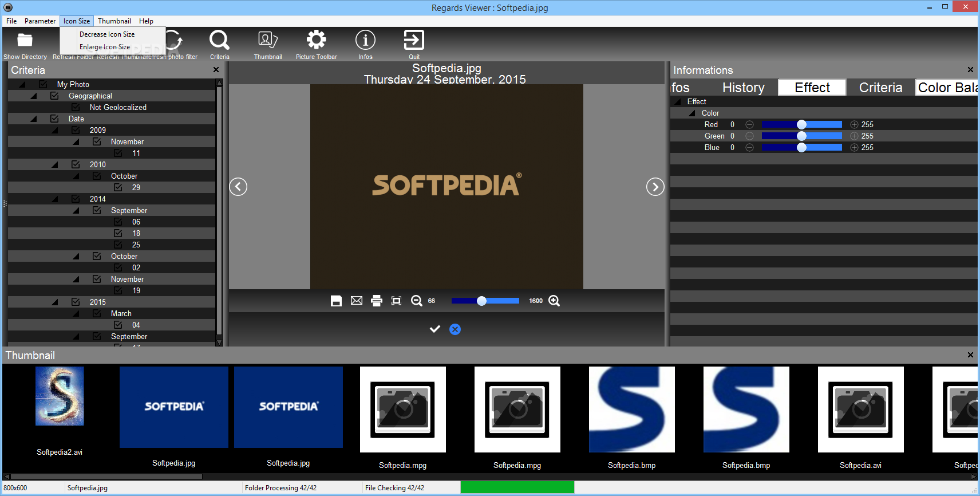The width and height of the screenshot is (980, 496).
Task: Click the fit-to-screen icon
Action: (396, 301)
